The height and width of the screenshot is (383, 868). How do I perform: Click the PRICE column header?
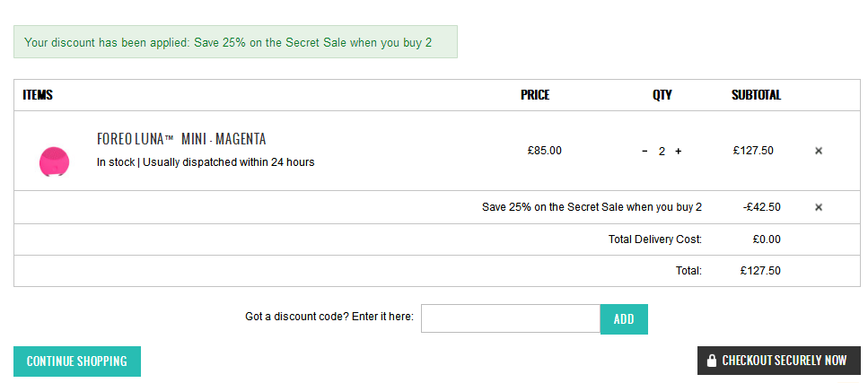[535, 95]
